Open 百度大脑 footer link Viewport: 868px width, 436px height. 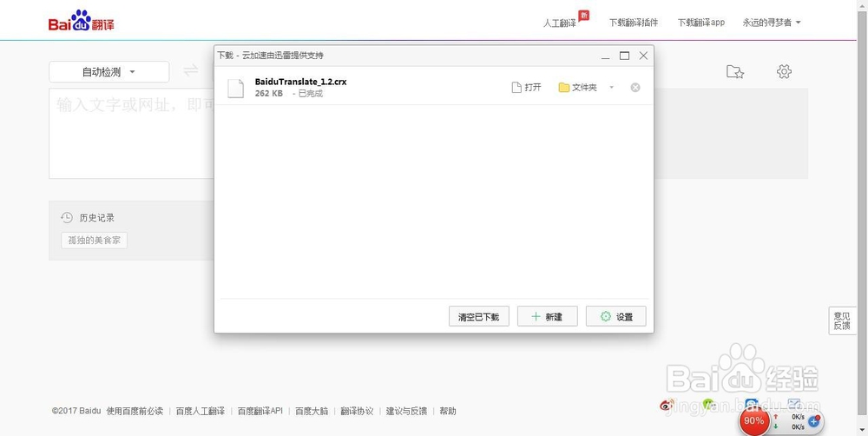pos(312,411)
